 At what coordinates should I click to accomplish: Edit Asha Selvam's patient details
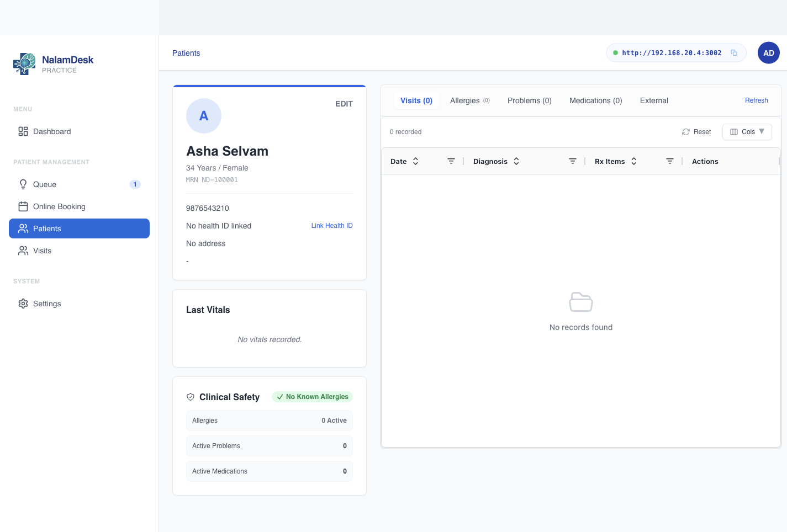(x=344, y=104)
